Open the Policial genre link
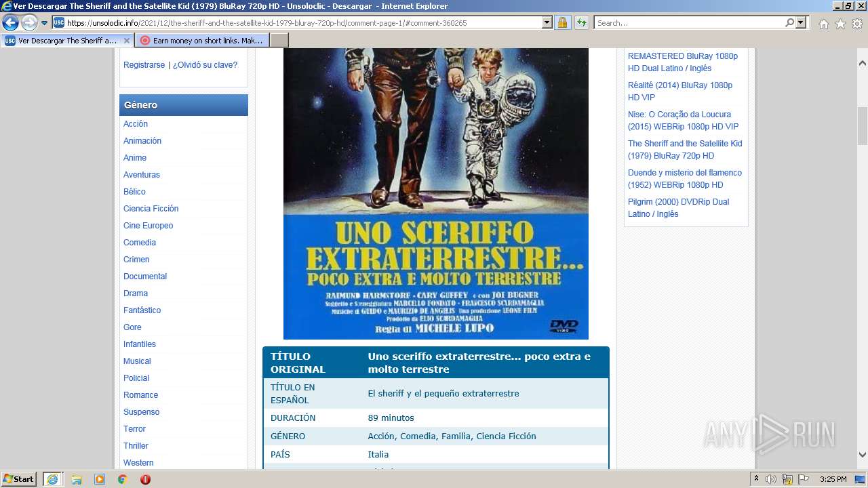This screenshot has height=488, width=868. coord(136,378)
